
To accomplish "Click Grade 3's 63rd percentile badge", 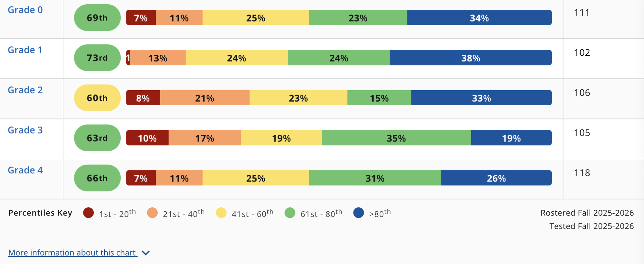I will pos(97,138).
